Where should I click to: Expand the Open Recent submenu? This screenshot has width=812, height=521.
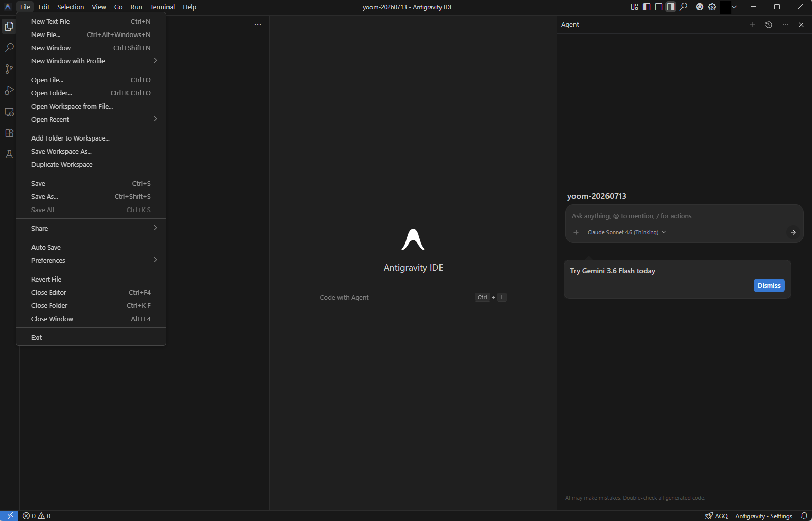coord(91,119)
